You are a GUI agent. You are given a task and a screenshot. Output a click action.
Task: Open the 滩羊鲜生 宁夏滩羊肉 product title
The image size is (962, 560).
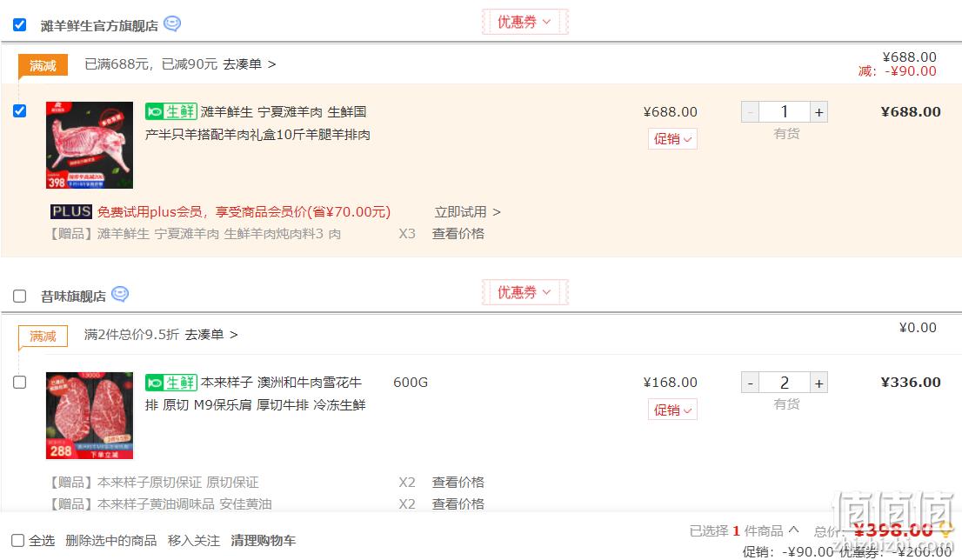[x=257, y=123]
